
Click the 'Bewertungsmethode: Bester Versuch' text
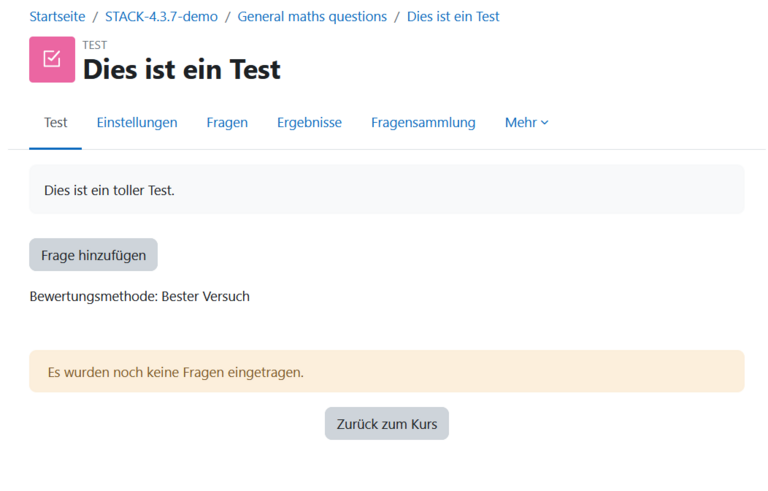click(x=139, y=297)
